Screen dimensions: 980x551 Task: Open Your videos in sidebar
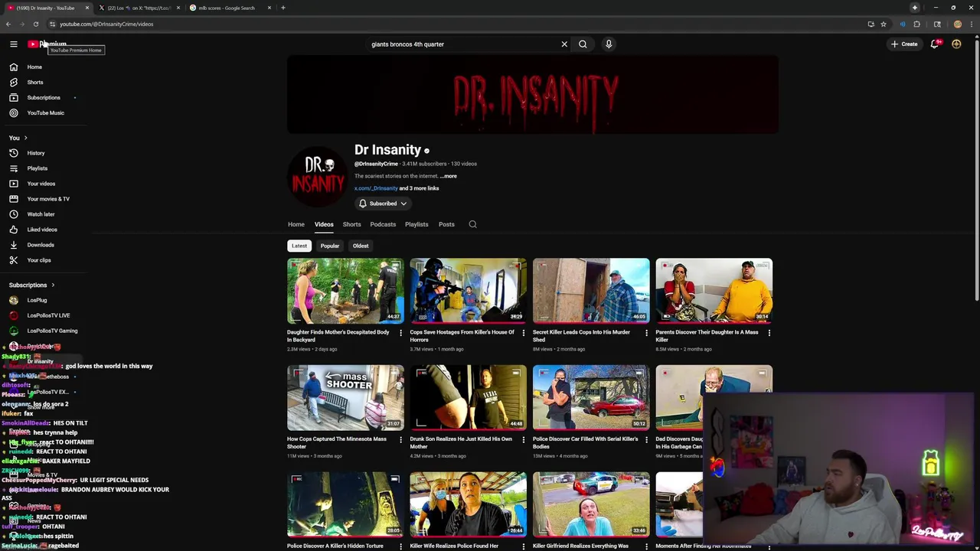pos(43,184)
